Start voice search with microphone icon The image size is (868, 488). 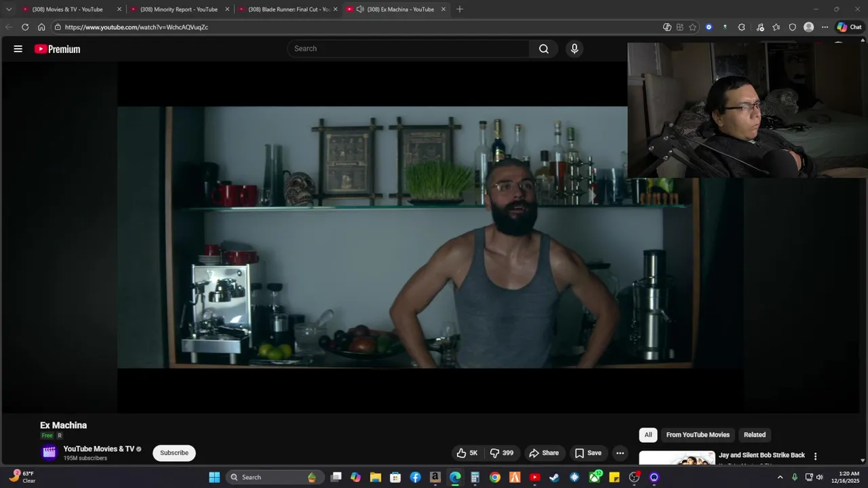[x=574, y=49]
